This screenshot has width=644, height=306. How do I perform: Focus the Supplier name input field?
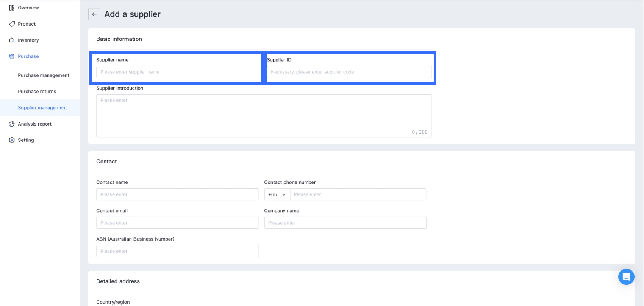[x=178, y=72]
